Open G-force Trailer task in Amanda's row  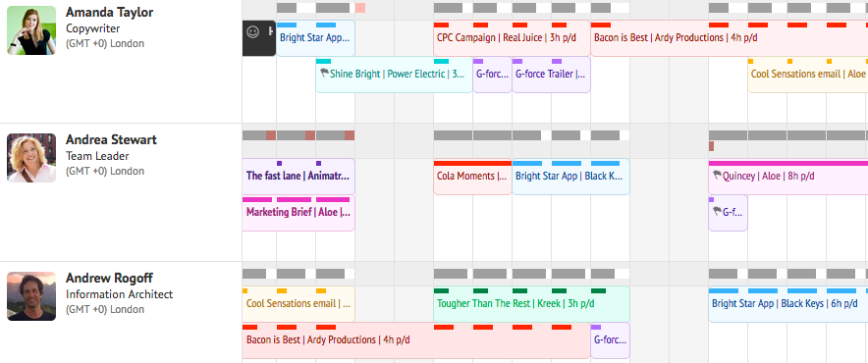pos(552,75)
